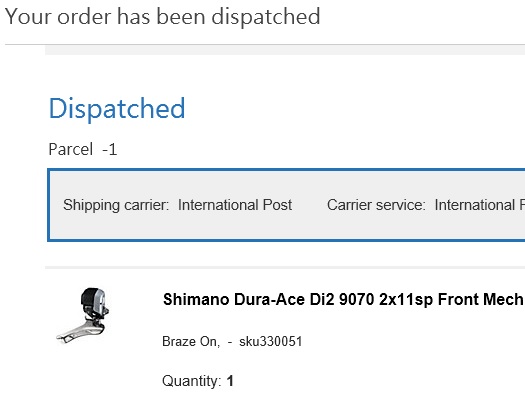This screenshot has height=395, width=525.
Task: Click the word Parcel above the shipping box
Action: [71, 149]
